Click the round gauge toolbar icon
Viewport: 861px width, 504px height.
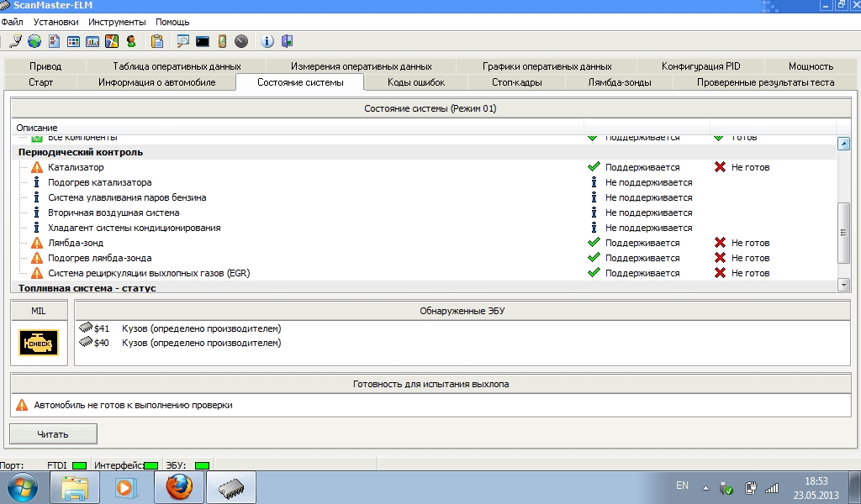click(x=241, y=41)
